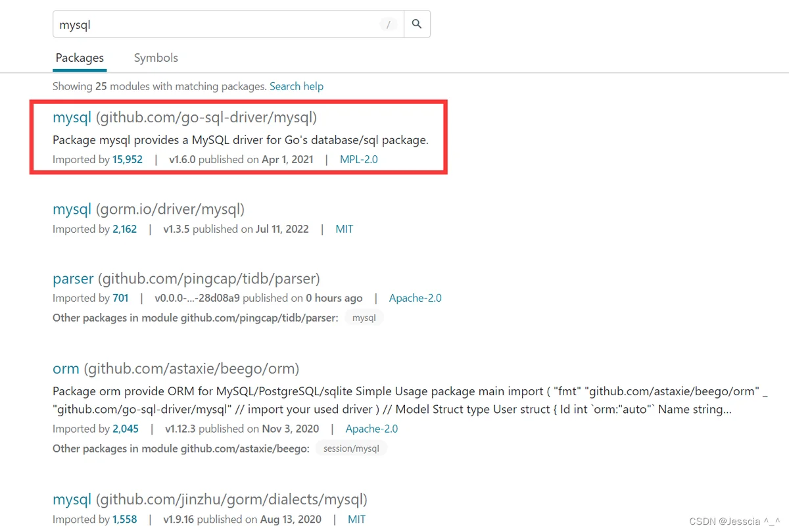Switch to the Packages tab
789x532 pixels.
pos(80,58)
